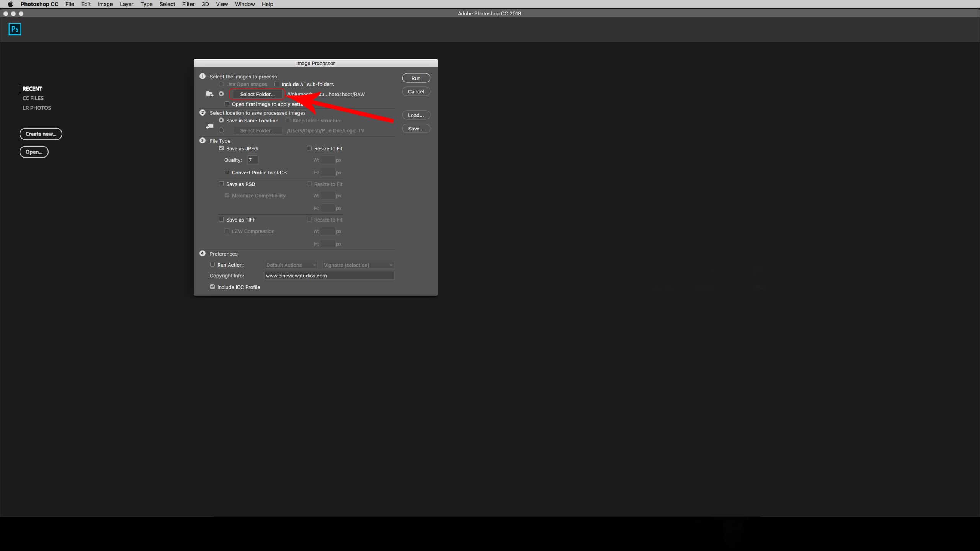Click the Load button for settings
The height and width of the screenshot is (551, 980).
(415, 115)
